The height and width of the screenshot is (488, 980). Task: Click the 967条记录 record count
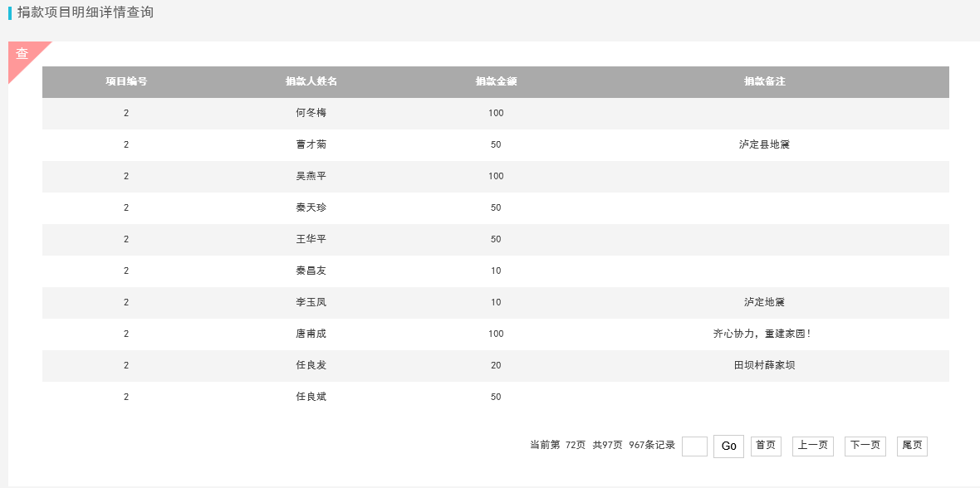[x=652, y=445]
